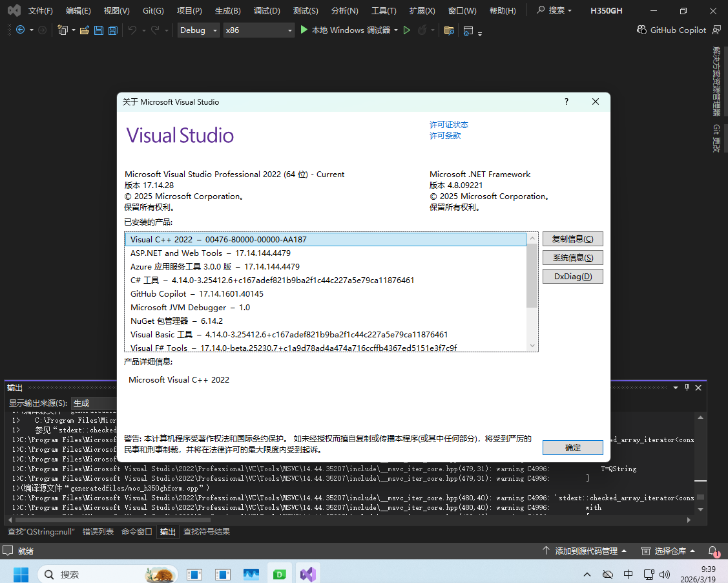The image size is (728, 583).
Task: Click the notifications bell in status bar
Action: point(714,551)
